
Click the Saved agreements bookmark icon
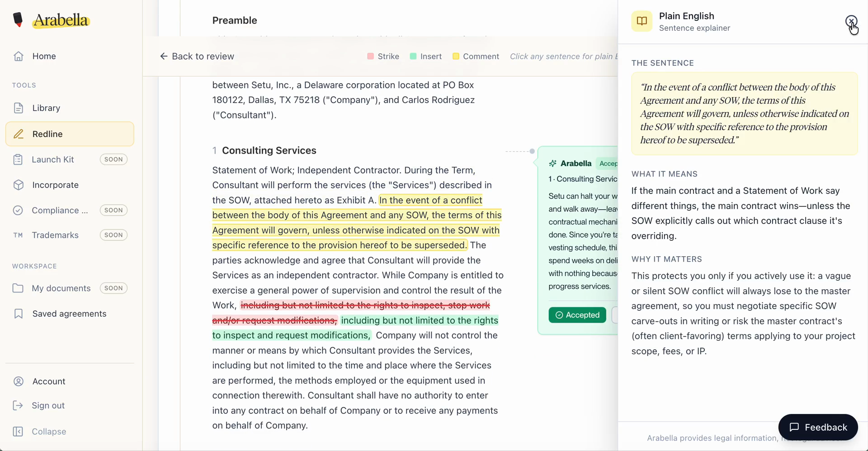19,314
